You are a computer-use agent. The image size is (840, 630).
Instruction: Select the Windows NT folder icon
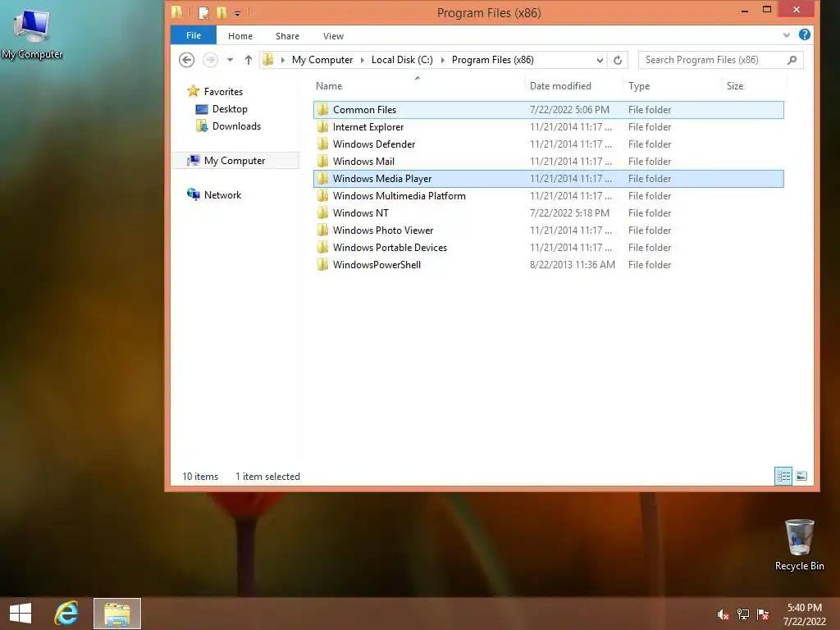click(322, 212)
